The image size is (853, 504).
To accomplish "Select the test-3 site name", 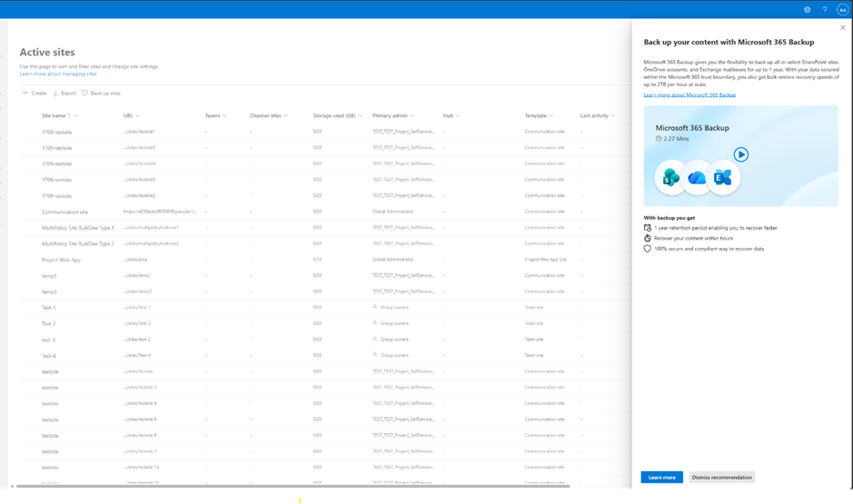I will point(48,340).
